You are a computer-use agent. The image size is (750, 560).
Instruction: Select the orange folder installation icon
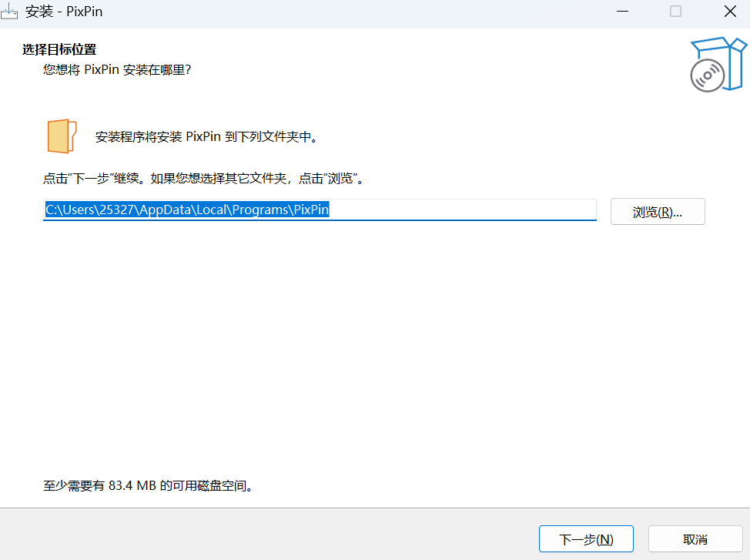pos(62,136)
